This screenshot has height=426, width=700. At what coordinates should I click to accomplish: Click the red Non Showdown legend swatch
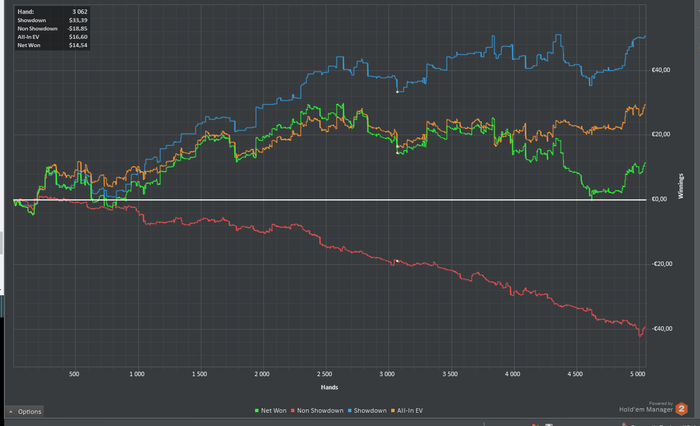[x=293, y=410]
